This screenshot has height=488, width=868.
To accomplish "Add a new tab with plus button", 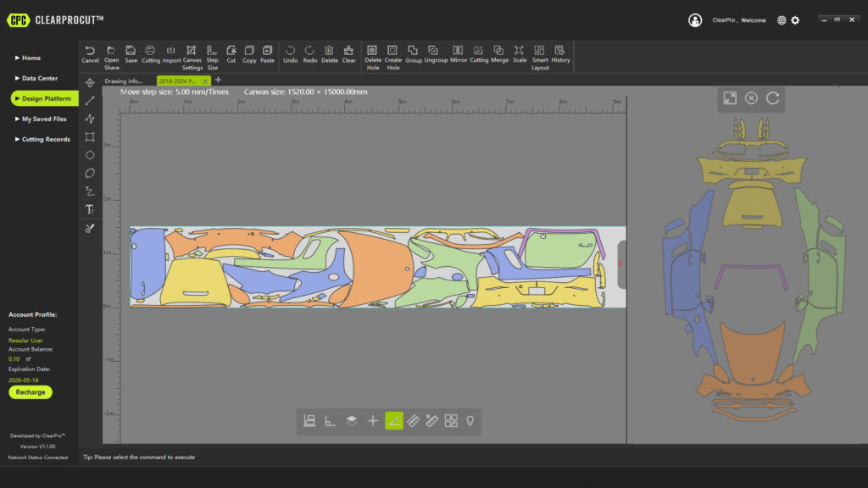I will coord(218,80).
